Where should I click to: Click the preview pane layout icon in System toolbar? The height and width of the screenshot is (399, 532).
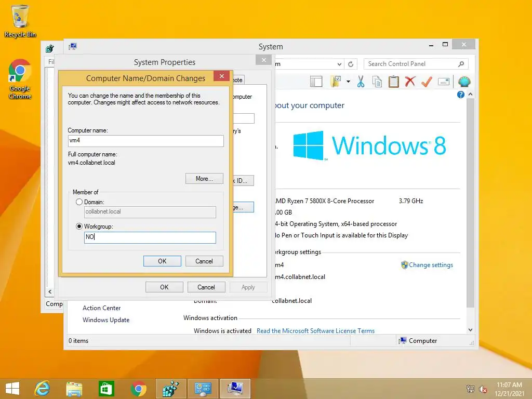pyautogui.click(x=316, y=82)
